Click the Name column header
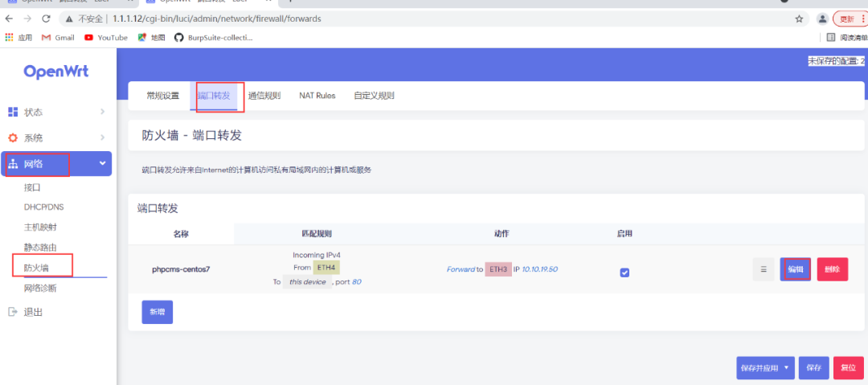This screenshot has height=385, width=868. coord(181,234)
